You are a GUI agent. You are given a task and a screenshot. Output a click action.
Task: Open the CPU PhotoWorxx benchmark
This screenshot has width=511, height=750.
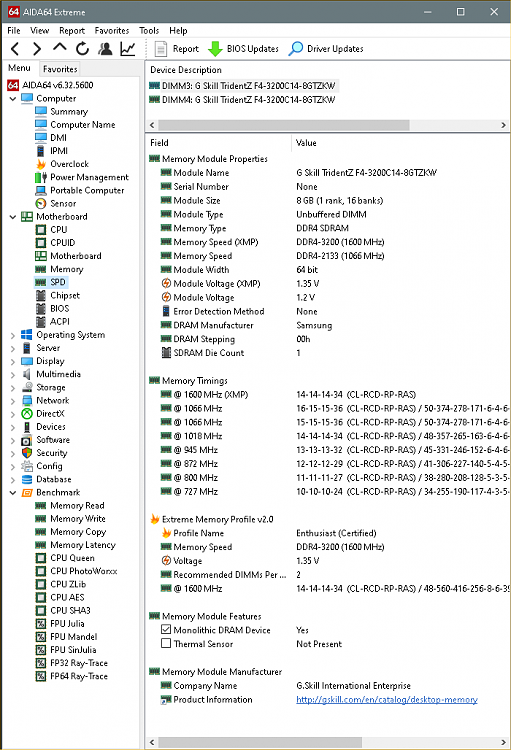tap(77, 571)
